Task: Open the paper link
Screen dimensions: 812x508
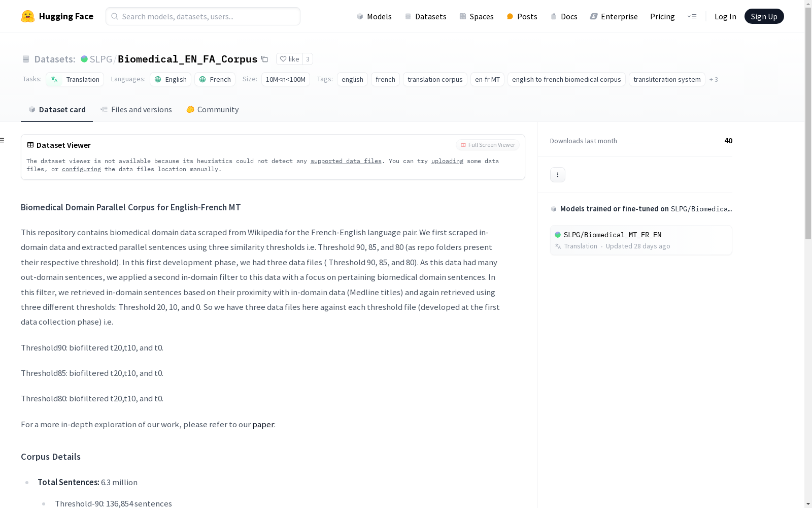Action: 263,425
